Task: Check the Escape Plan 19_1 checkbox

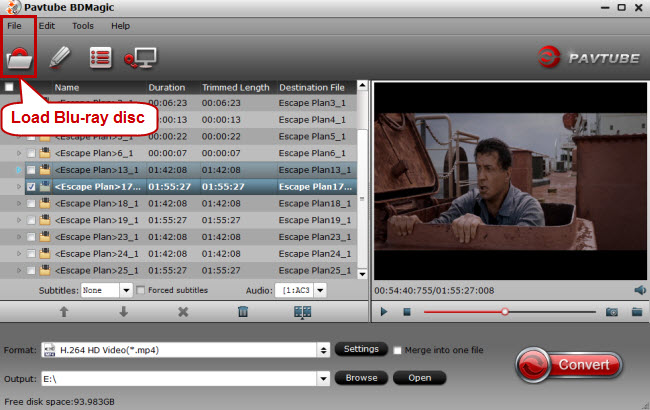Action: tap(31, 220)
